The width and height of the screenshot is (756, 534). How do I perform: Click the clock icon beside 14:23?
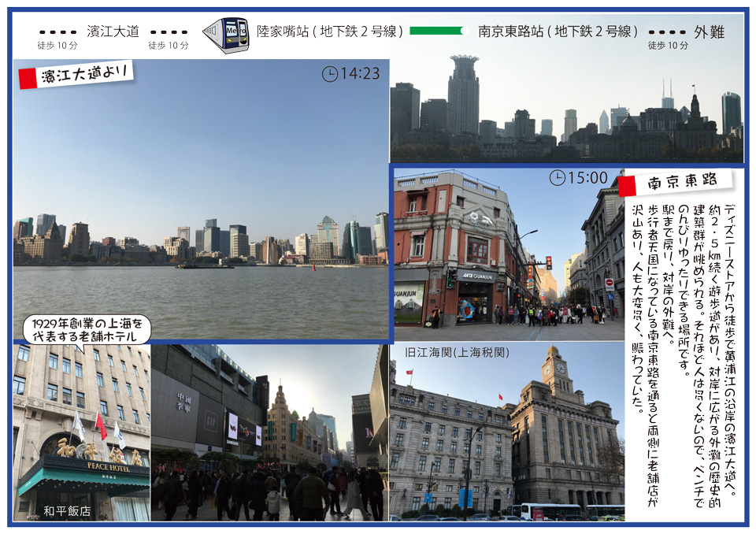(330, 74)
